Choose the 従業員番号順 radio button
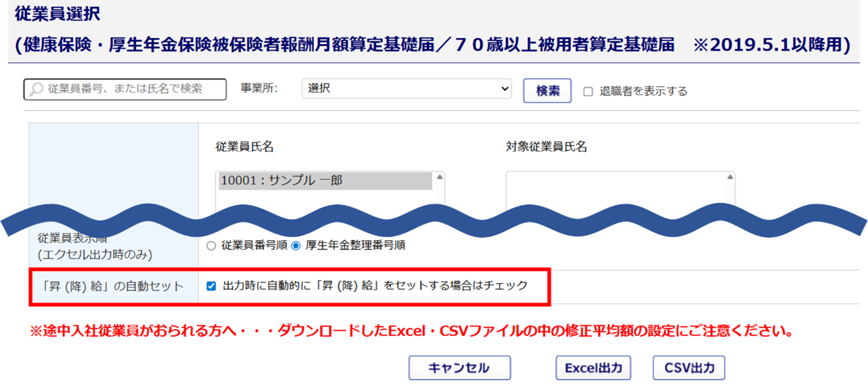Image resolution: width=868 pixels, height=388 pixels. click(x=212, y=246)
